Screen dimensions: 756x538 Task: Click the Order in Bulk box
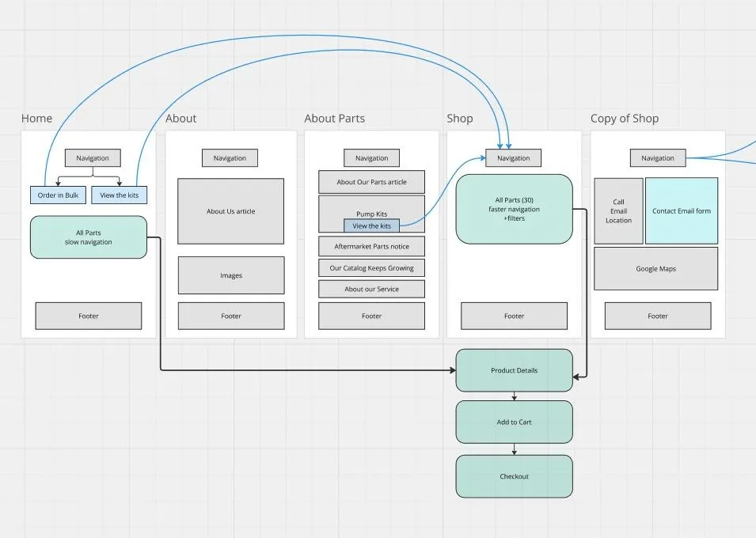click(58, 195)
